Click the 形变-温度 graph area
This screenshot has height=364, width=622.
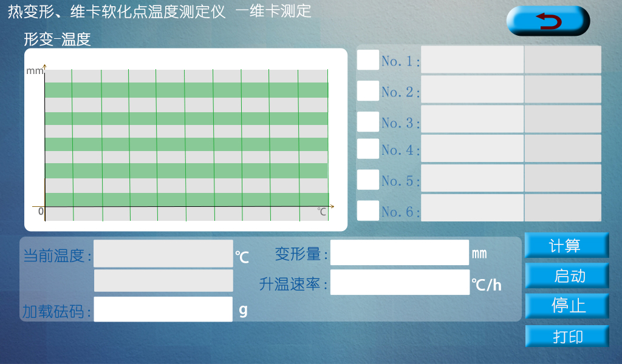pos(185,140)
